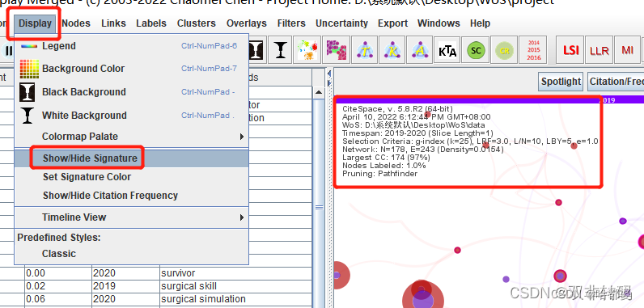
Task: Open the Uncertainty menu
Action: (341, 23)
